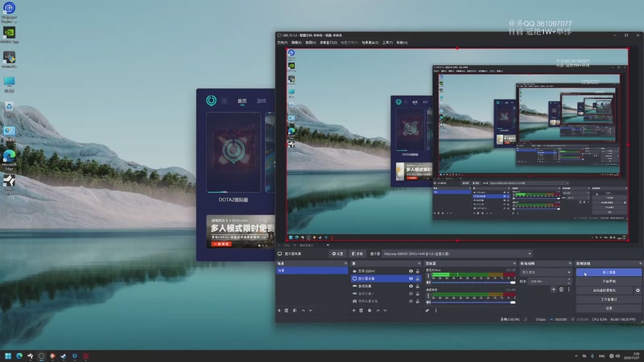Open virtual camera settings gear icon
This screenshot has width=644, height=362.
click(638, 290)
